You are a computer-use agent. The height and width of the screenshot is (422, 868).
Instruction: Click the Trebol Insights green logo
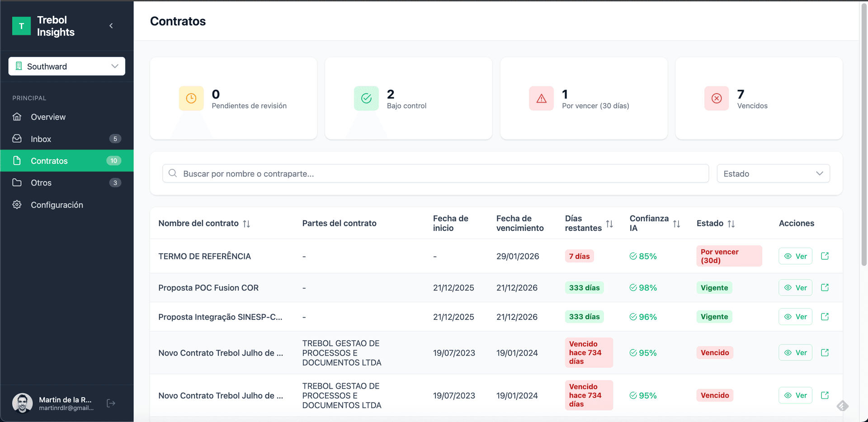point(21,26)
